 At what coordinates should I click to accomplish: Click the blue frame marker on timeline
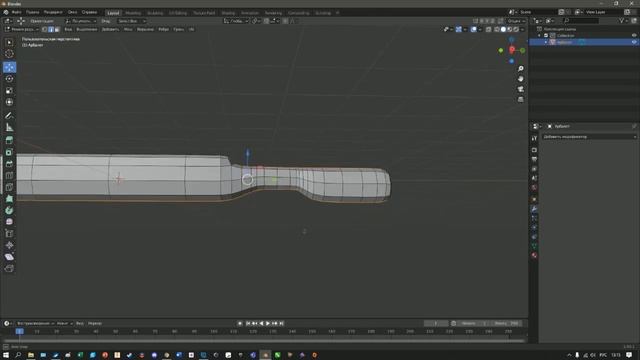click(19, 331)
